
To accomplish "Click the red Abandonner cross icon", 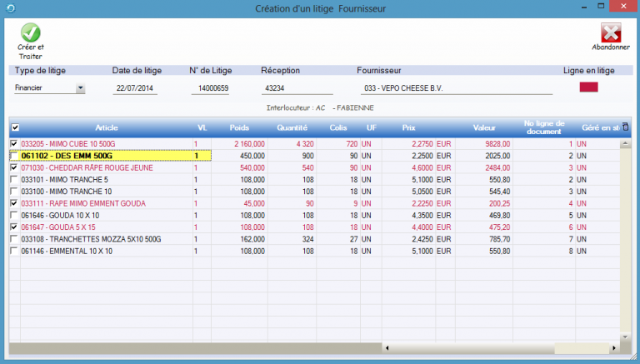I will (611, 32).
